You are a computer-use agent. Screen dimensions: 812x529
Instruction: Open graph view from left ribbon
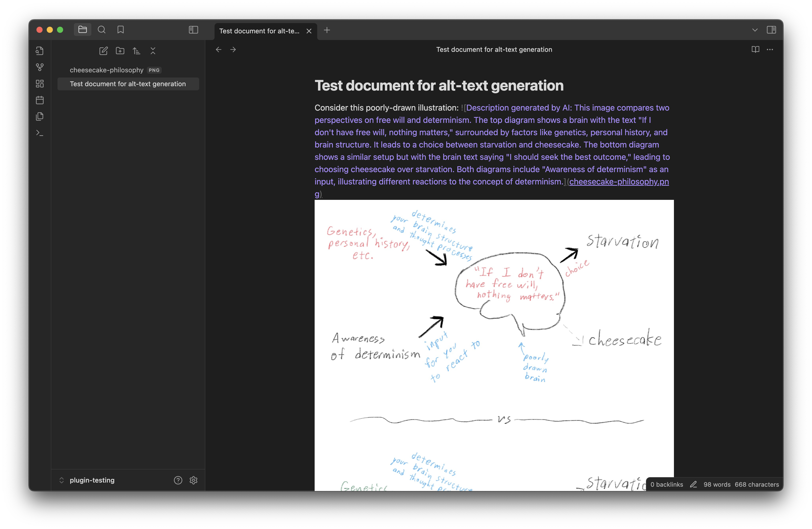(x=40, y=67)
